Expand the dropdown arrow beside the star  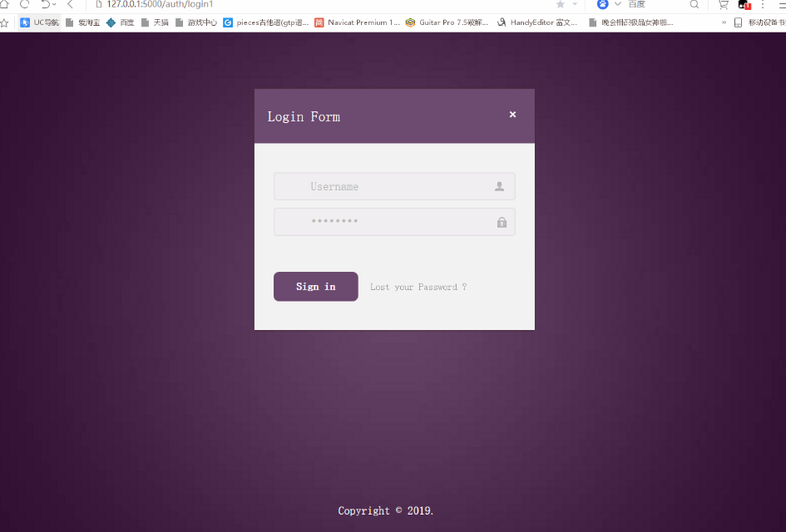[x=575, y=4]
